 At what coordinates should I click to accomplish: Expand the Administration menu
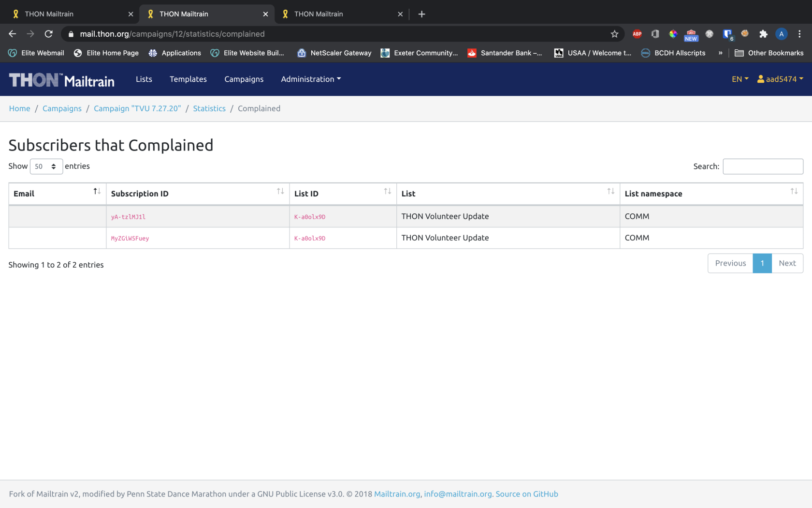[x=311, y=79]
